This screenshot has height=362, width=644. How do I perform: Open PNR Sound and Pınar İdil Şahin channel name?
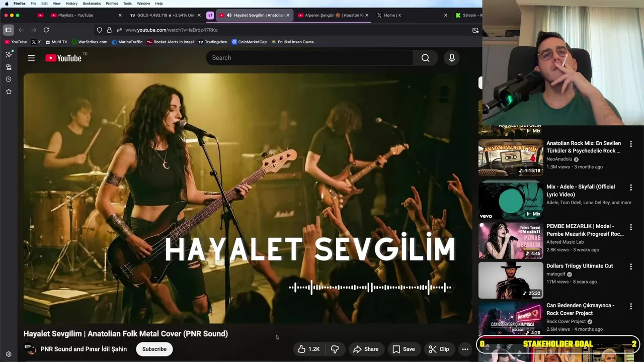[84, 349]
